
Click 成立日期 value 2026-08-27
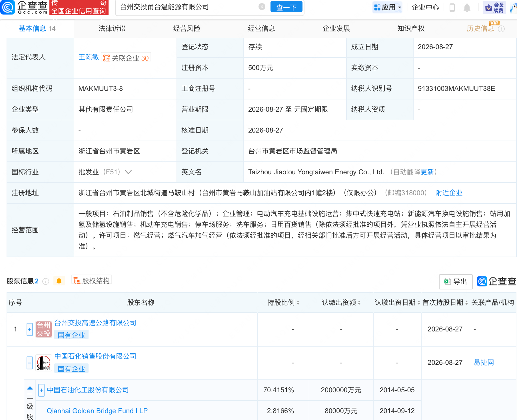[x=435, y=47]
